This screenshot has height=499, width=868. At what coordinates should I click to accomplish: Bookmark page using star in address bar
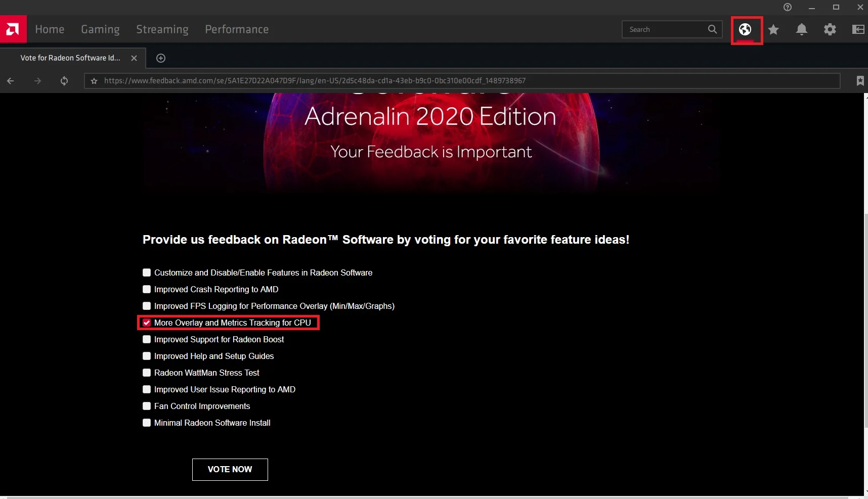coord(94,81)
